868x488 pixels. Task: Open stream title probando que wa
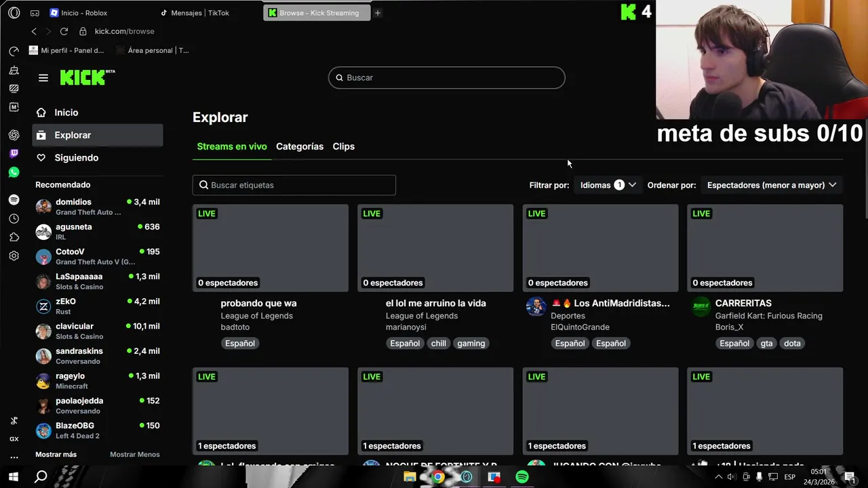point(258,303)
